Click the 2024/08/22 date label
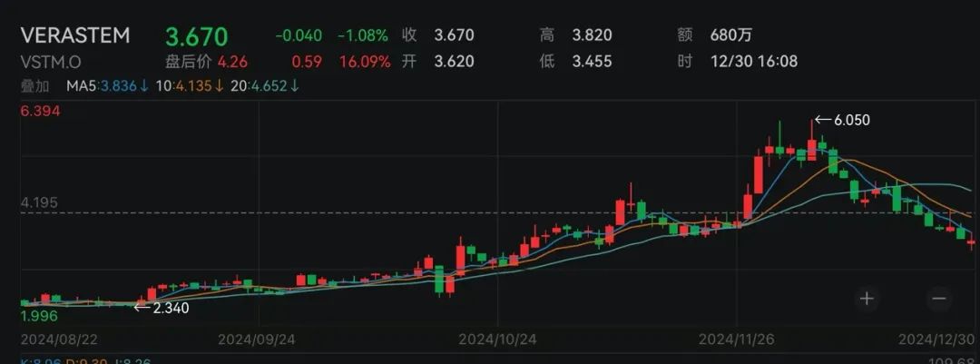The image size is (980, 364). point(59,339)
